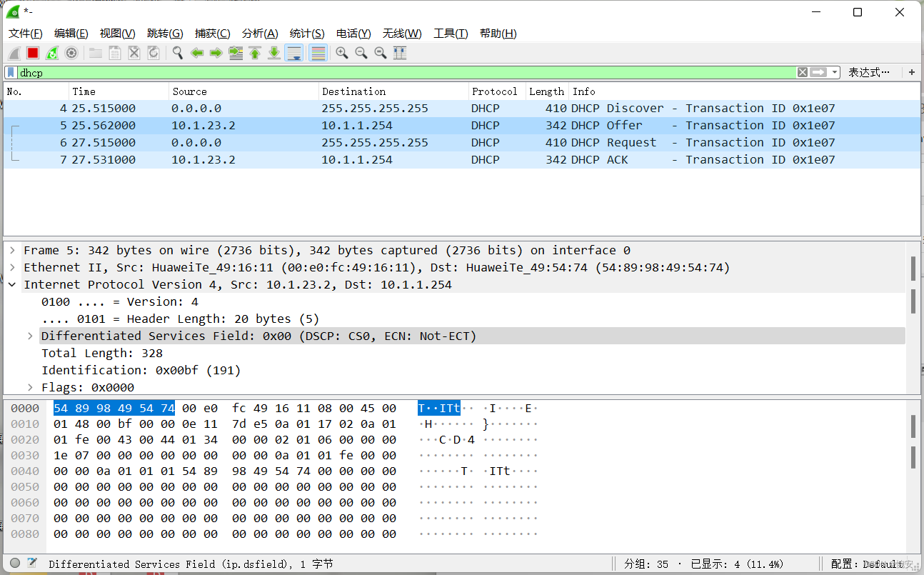The image size is (924, 575).
Task: Reload the capture file icon
Action: point(153,53)
